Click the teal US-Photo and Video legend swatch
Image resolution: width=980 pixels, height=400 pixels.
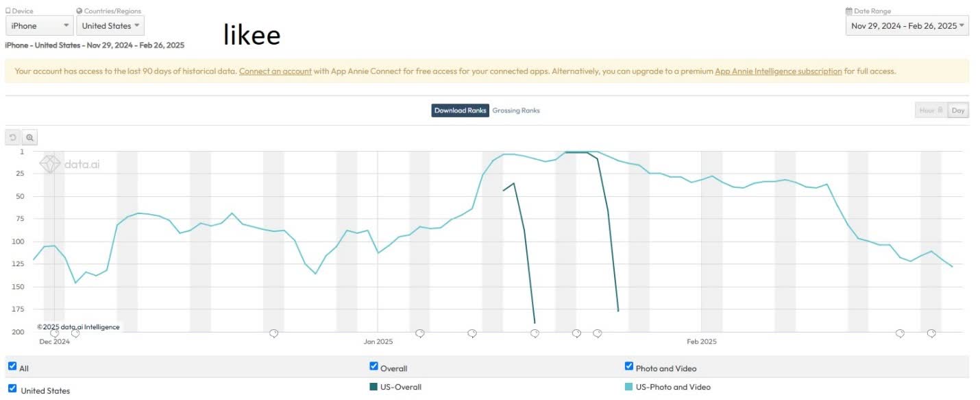tap(629, 387)
